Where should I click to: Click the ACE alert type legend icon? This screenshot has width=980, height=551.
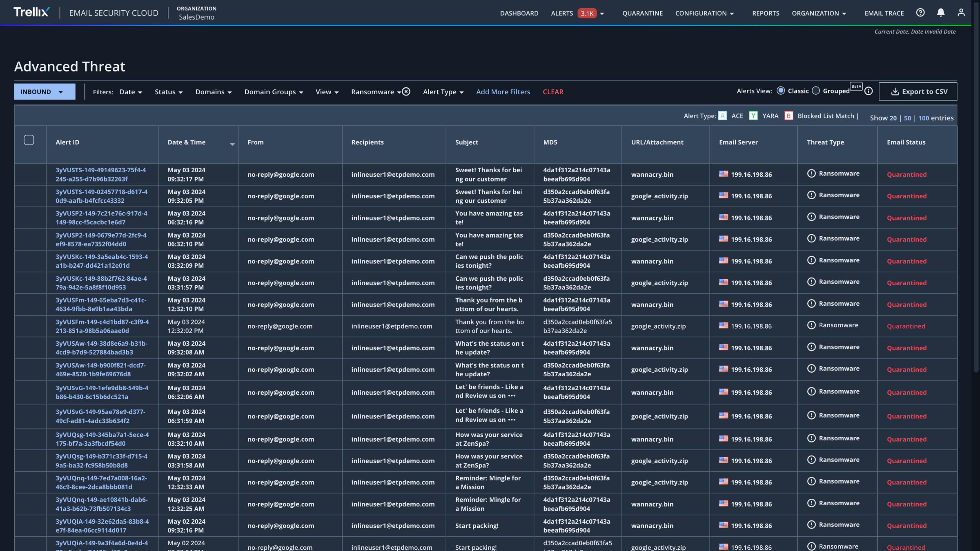coord(722,116)
